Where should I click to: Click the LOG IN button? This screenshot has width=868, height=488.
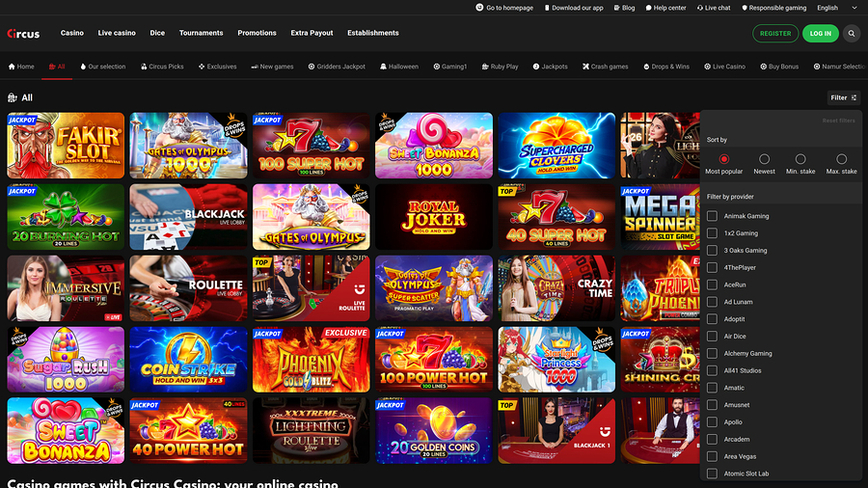(x=821, y=34)
